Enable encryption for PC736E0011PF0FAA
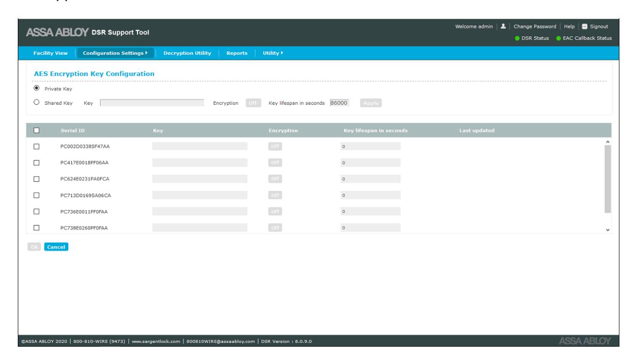This screenshot has height=364, width=633. tap(275, 211)
